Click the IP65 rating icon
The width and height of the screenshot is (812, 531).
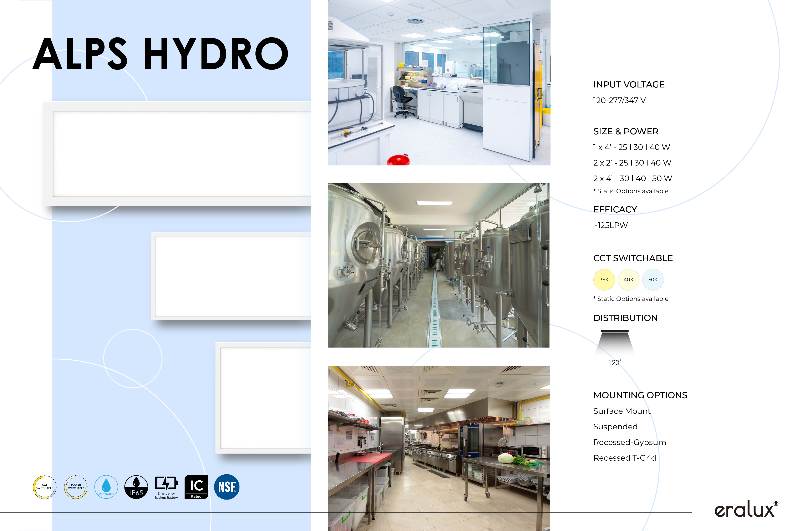(136, 487)
